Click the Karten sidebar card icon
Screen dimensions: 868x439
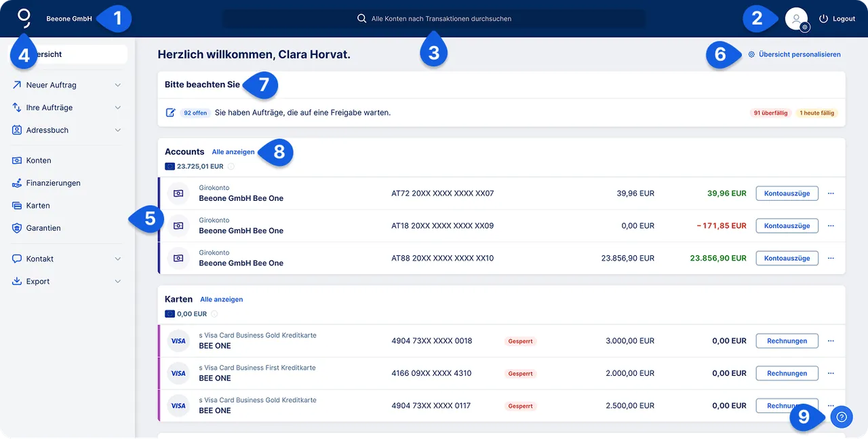pyautogui.click(x=17, y=206)
